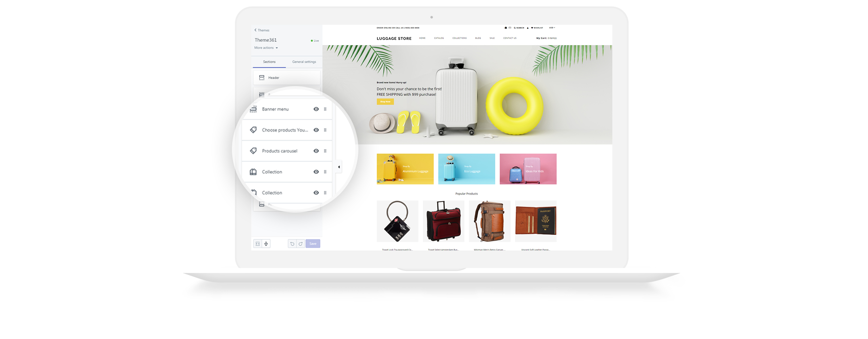
Task: Open the Header section
Action: [287, 78]
